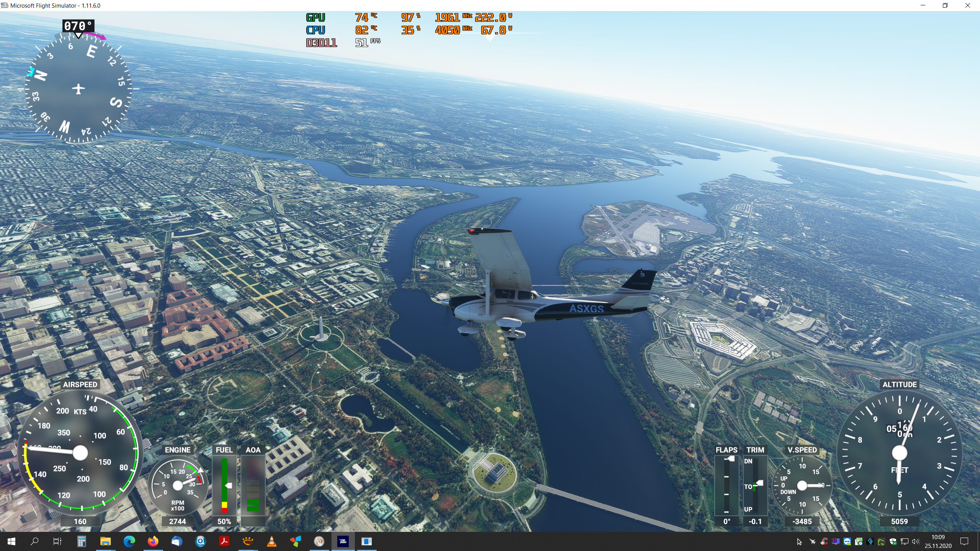Click the TeamViewer tray icon
This screenshot has height=551, width=980.
[847, 541]
